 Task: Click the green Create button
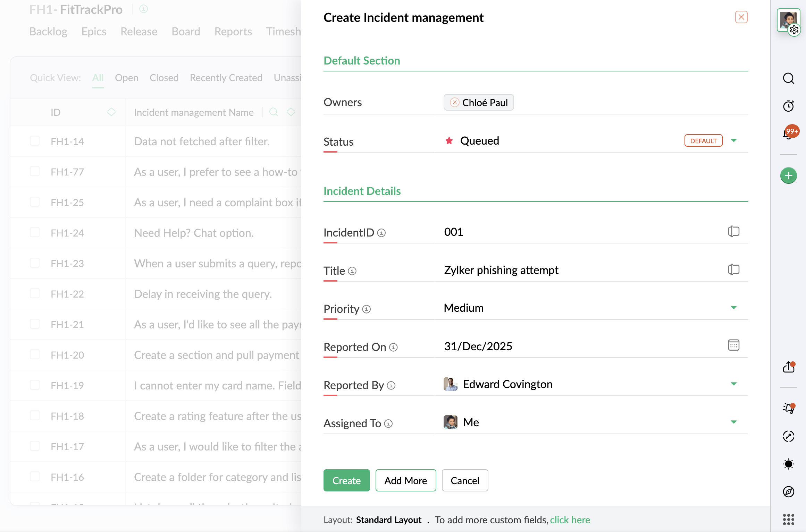point(346,480)
